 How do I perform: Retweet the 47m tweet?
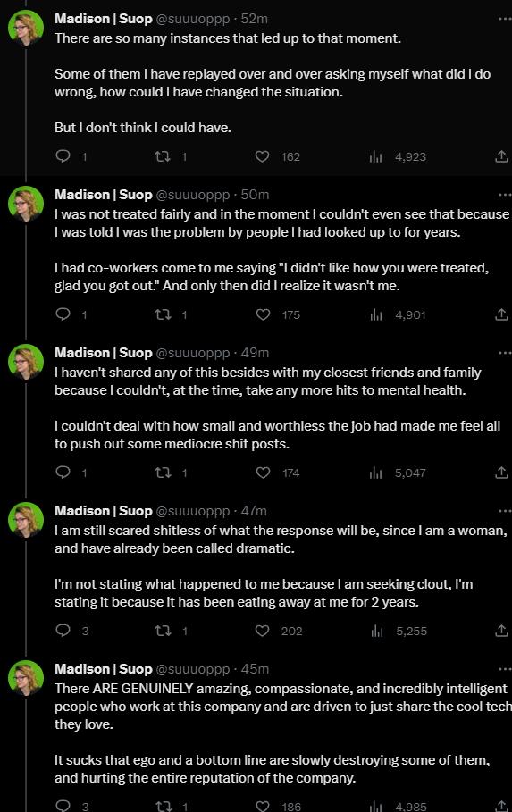pos(164,631)
